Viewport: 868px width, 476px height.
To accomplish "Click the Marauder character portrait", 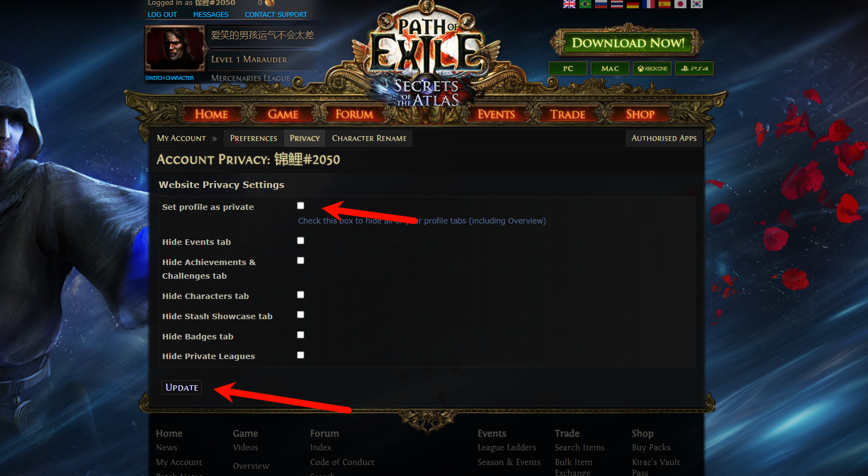I will [174, 48].
